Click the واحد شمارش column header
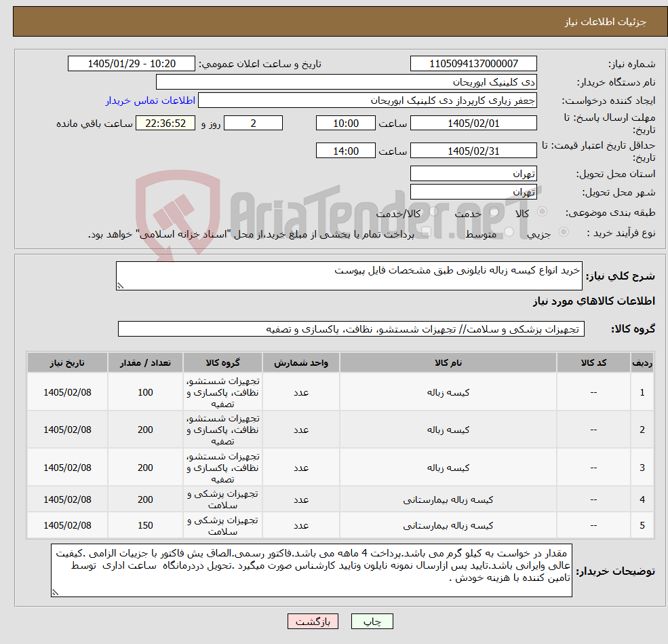The image size is (668, 644). (301, 362)
